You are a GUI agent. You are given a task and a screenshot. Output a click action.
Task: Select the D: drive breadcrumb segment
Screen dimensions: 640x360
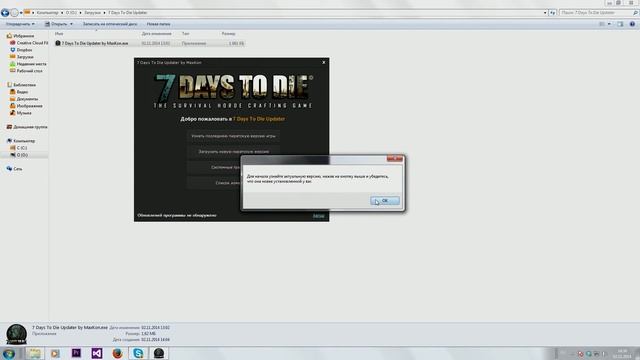[x=71, y=13]
